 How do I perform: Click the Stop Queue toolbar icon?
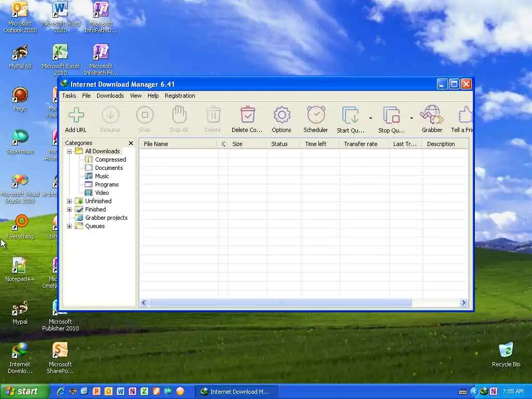point(392,115)
